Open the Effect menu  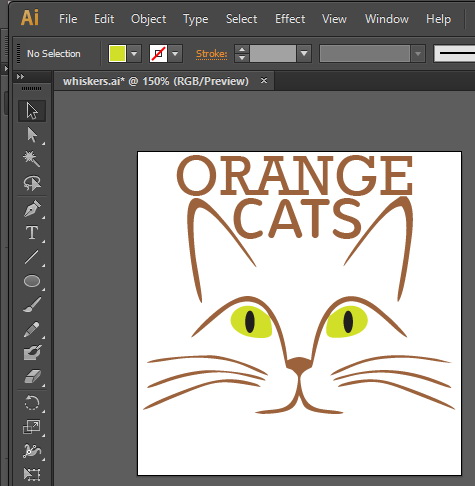tap(290, 19)
